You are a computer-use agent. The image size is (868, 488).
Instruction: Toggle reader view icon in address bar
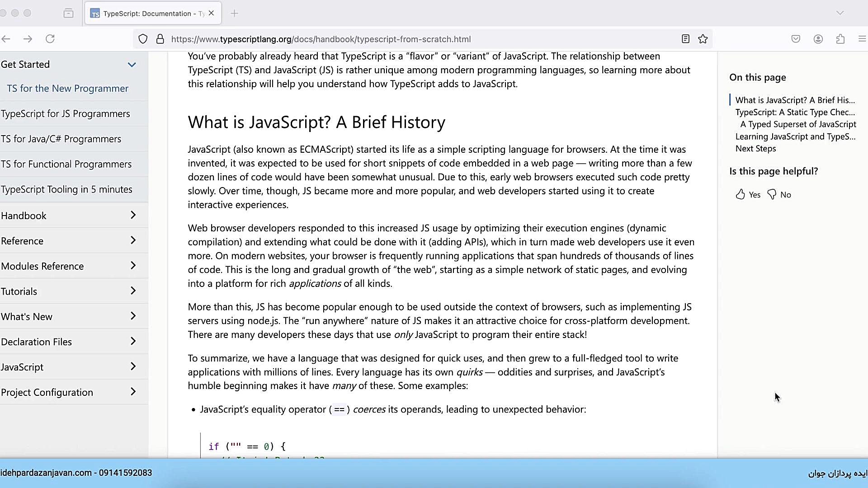click(685, 39)
